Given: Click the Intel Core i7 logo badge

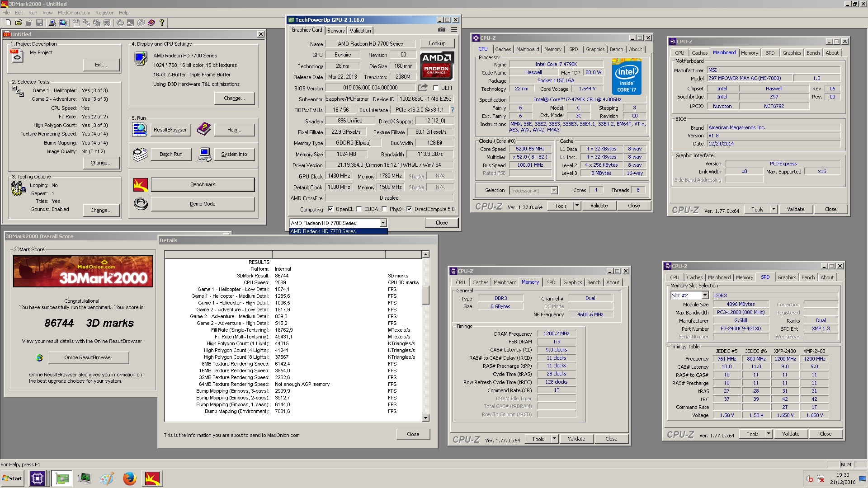Looking at the screenshot, I should pyautogui.click(x=627, y=77).
